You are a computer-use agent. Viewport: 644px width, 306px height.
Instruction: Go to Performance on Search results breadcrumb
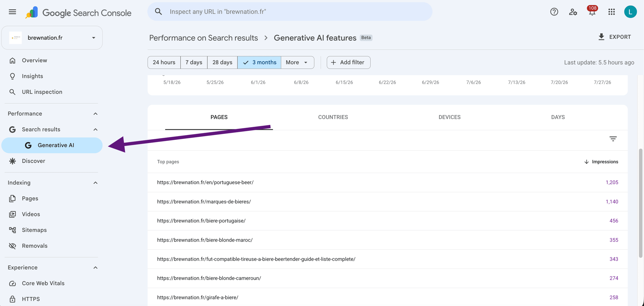tap(203, 38)
